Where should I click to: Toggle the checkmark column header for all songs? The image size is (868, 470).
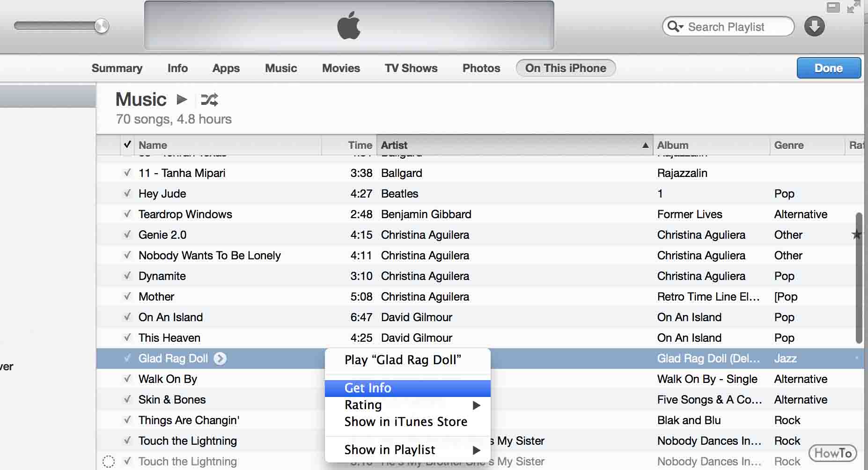[127, 145]
